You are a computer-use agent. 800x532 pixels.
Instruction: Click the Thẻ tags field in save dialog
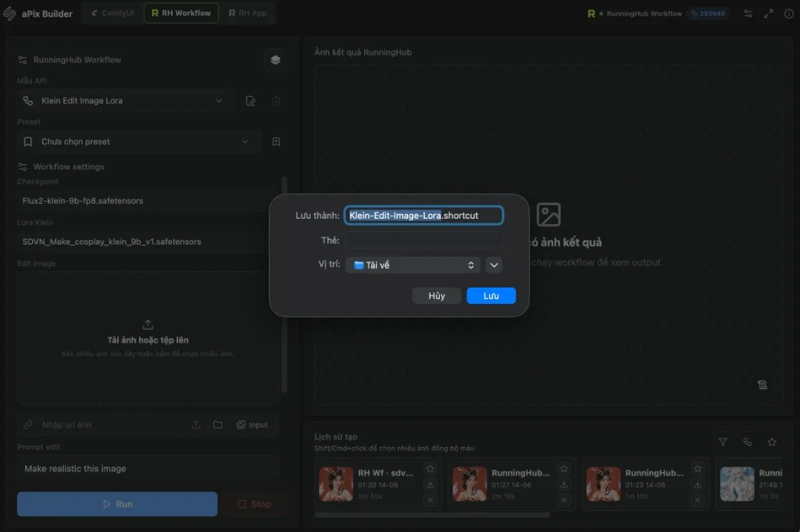(423, 241)
